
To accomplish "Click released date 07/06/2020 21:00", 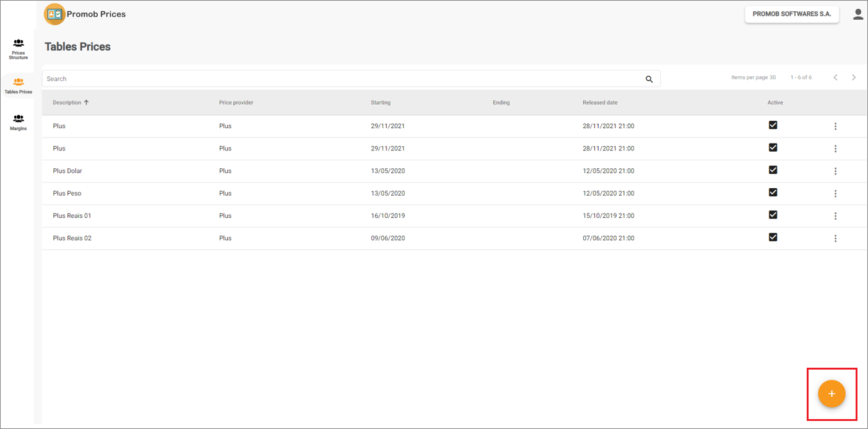I will pos(608,238).
